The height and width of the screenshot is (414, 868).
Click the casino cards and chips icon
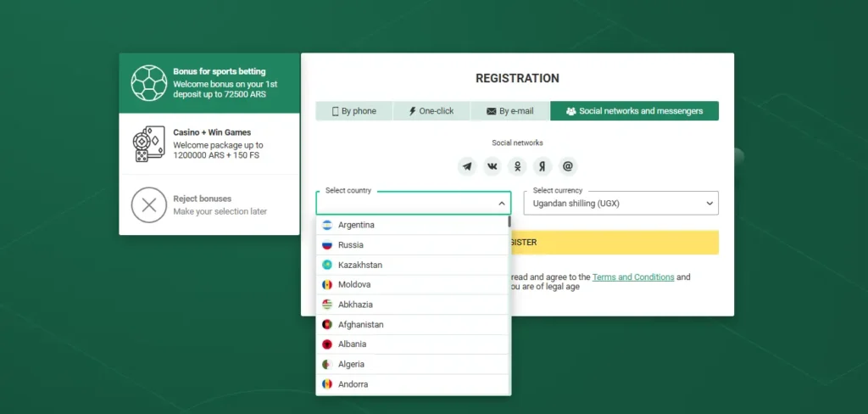[x=149, y=143]
